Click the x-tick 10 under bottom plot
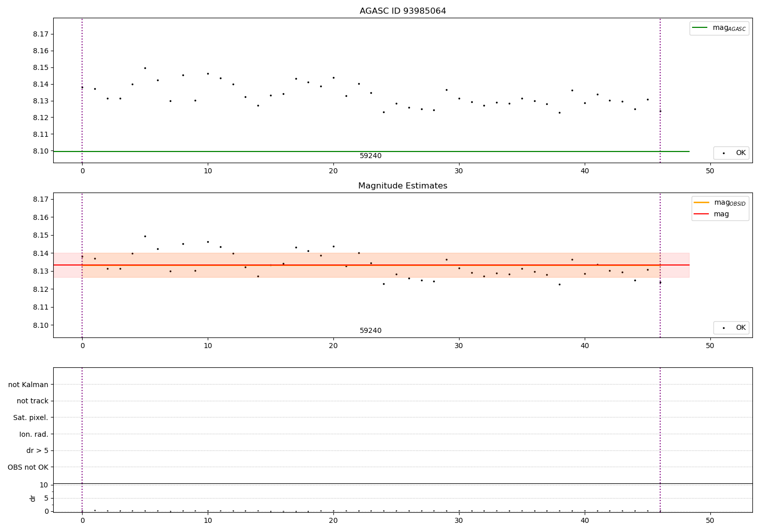 click(x=208, y=521)
